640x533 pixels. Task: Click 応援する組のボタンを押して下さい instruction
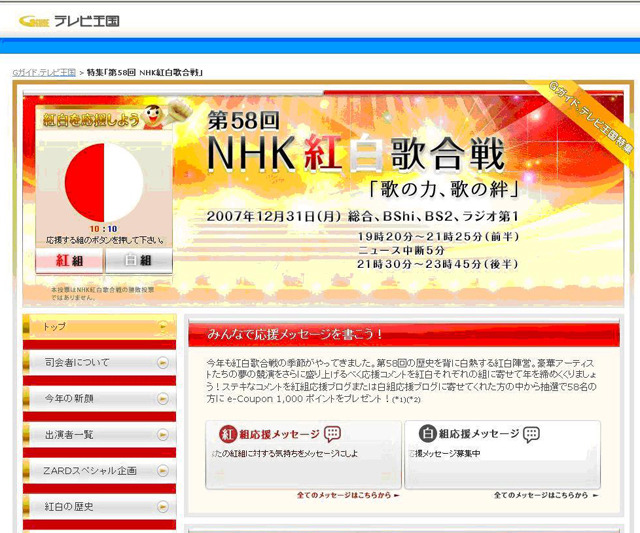(x=105, y=240)
